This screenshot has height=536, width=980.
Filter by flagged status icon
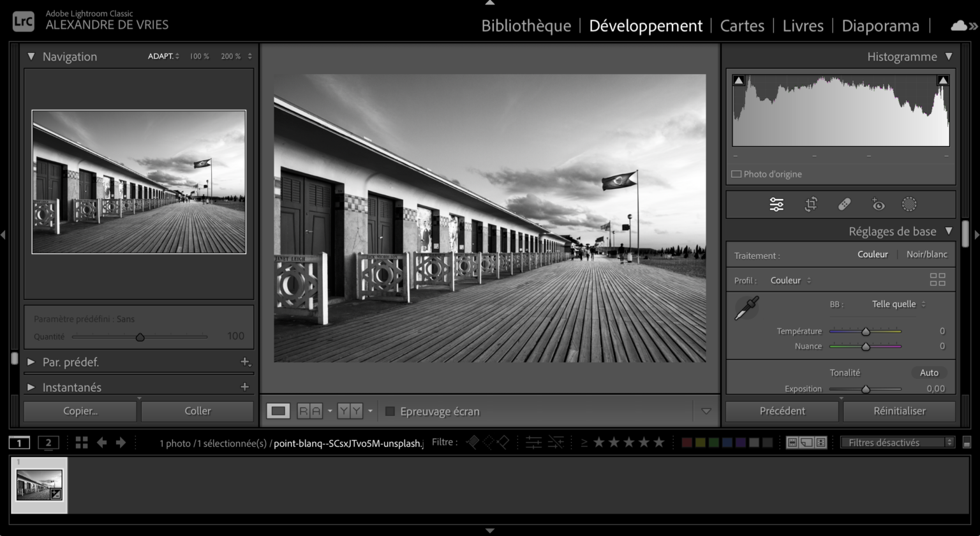(x=473, y=442)
